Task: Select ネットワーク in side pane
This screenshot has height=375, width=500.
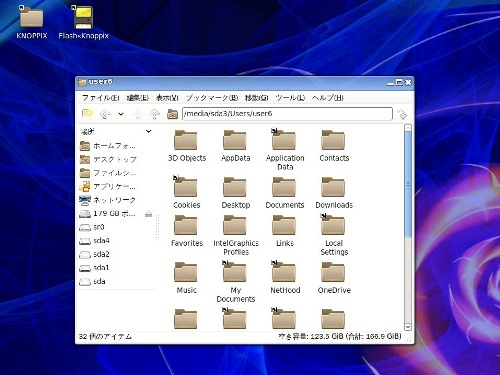Action: 108,200
